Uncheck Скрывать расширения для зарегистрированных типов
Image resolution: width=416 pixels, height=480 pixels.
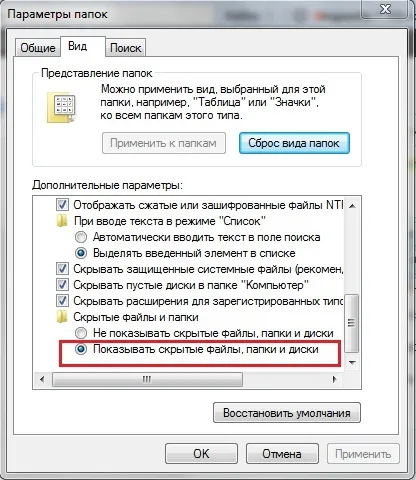(62, 301)
